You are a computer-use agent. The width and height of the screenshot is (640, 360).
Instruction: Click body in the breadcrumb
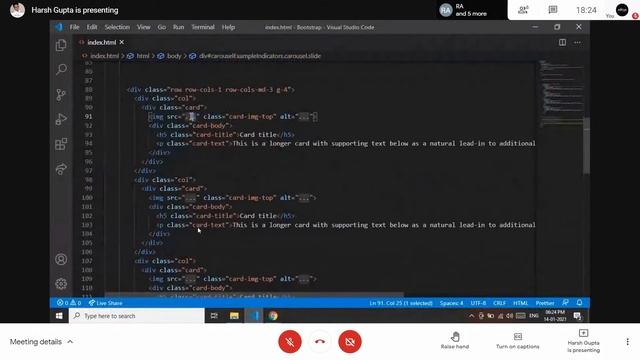[174, 56]
